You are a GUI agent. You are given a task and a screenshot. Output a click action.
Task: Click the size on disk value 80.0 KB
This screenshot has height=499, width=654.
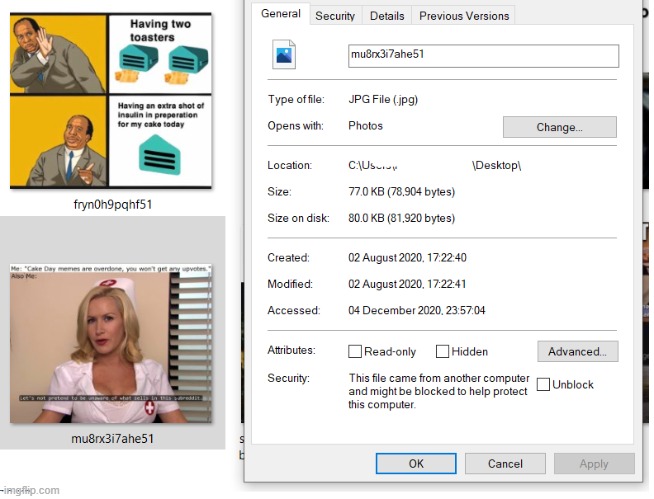(x=402, y=218)
